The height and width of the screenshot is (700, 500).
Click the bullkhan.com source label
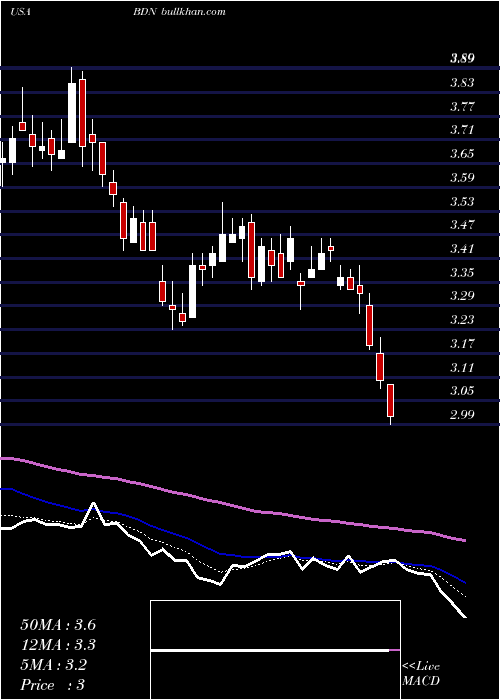click(192, 12)
